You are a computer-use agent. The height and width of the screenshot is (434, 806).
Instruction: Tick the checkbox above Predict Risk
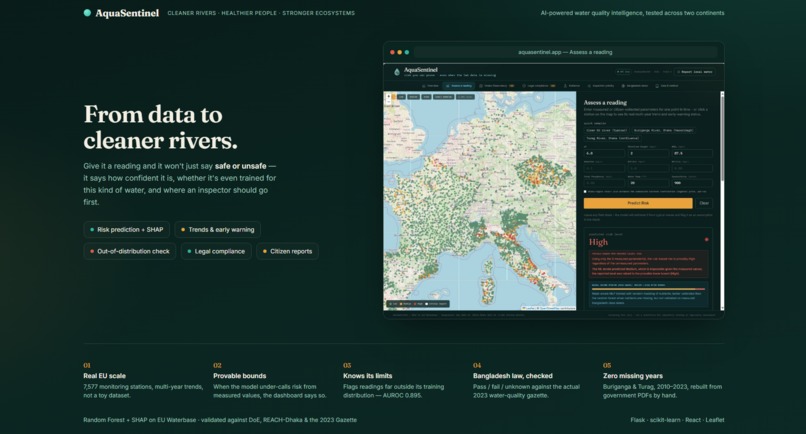coord(585,192)
